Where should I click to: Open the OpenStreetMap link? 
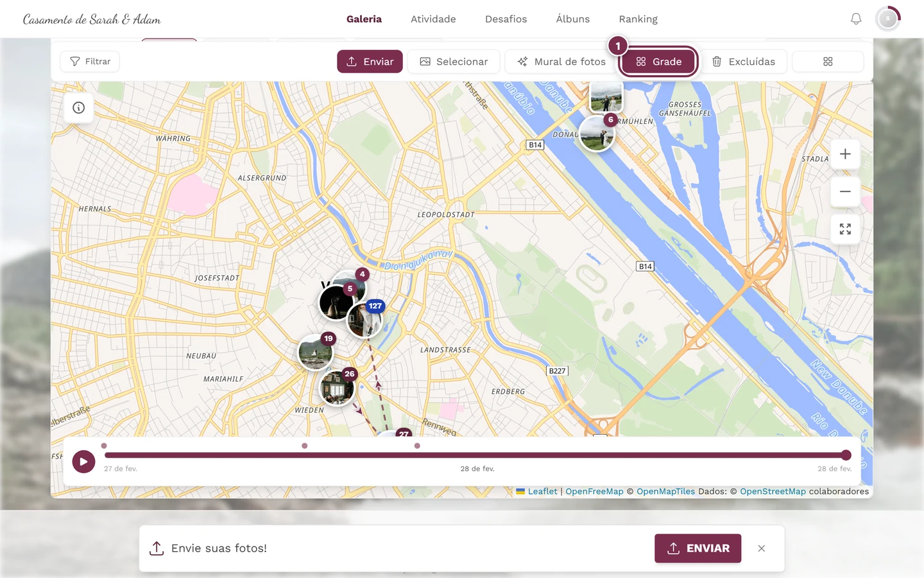pos(773,491)
